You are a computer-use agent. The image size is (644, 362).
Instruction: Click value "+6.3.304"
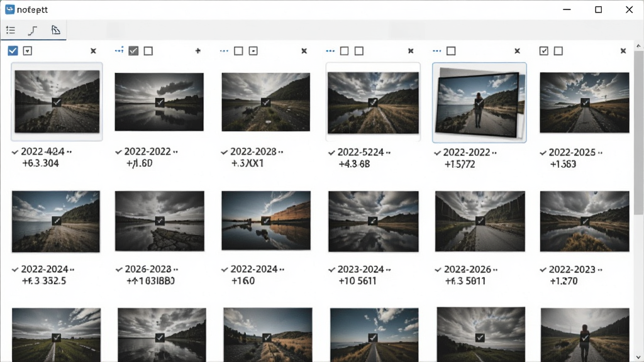(40, 163)
